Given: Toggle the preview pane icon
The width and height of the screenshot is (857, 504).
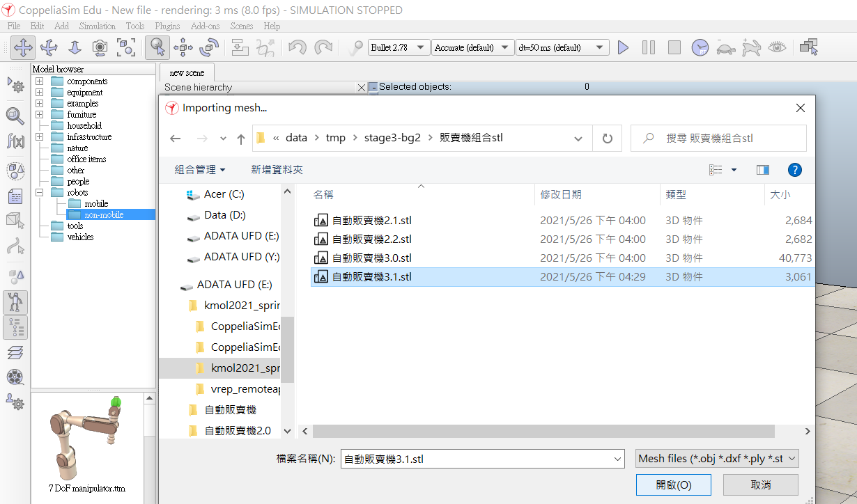Looking at the screenshot, I should (x=763, y=170).
